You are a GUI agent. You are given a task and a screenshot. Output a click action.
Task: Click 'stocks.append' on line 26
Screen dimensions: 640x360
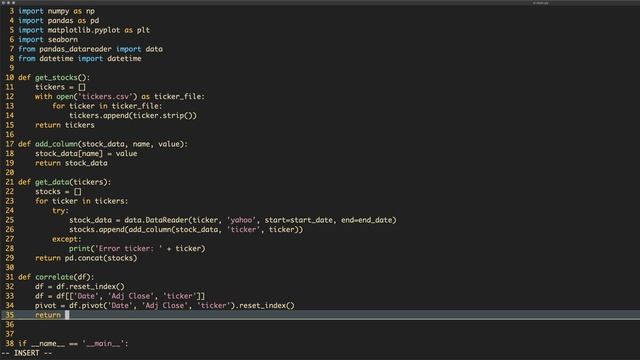97,229
